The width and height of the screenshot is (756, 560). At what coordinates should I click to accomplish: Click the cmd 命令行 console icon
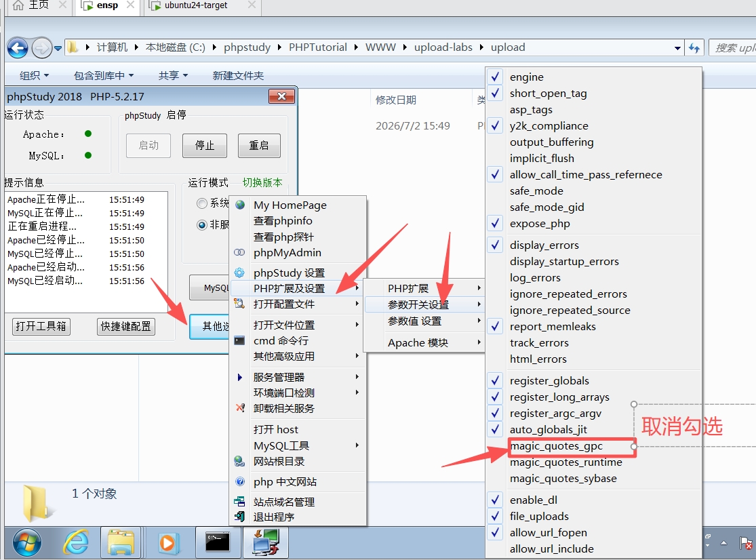[x=239, y=340]
